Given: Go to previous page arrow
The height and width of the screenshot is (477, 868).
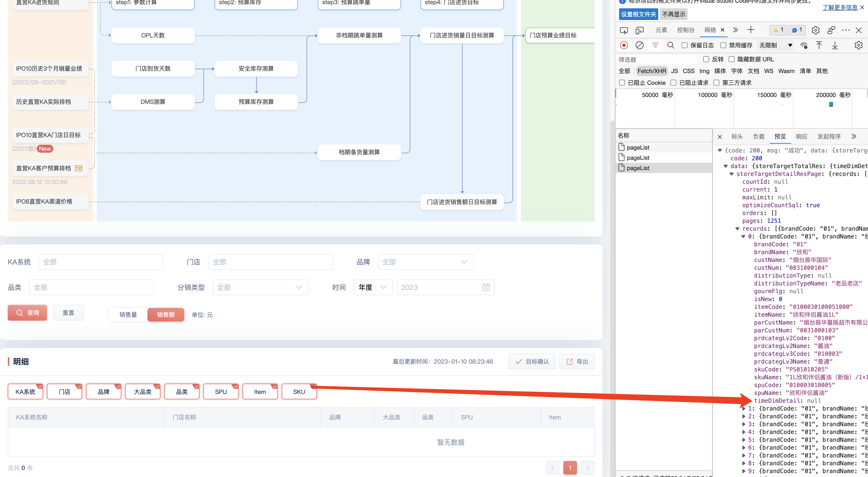Looking at the screenshot, I should pyautogui.click(x=552, y=467).
